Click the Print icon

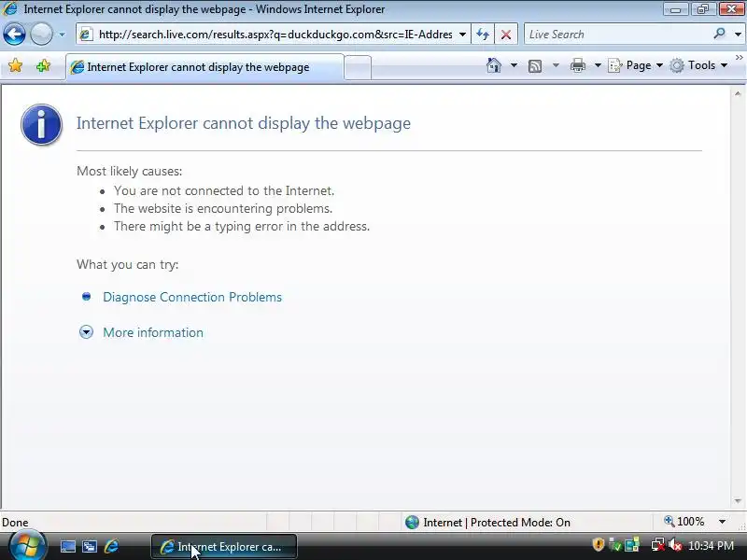pos(577,65)
